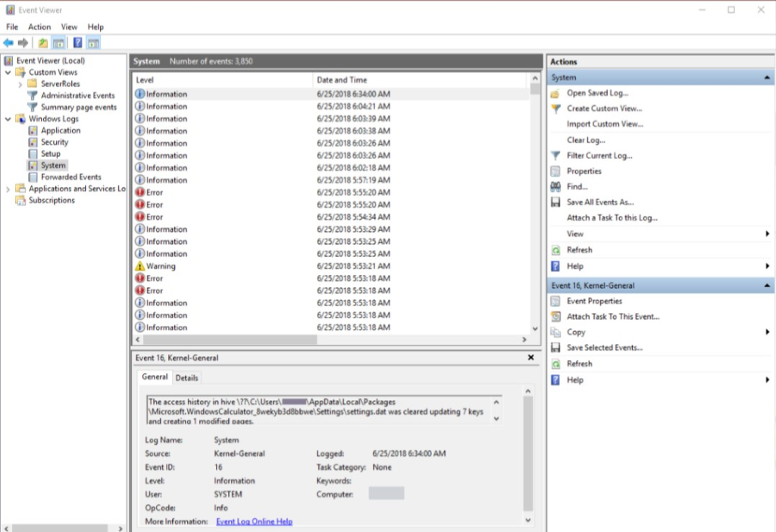The width and height of the screenshot is (776, 532).
Task: Sort events by Level column header
Action: [x=223, y=80]
